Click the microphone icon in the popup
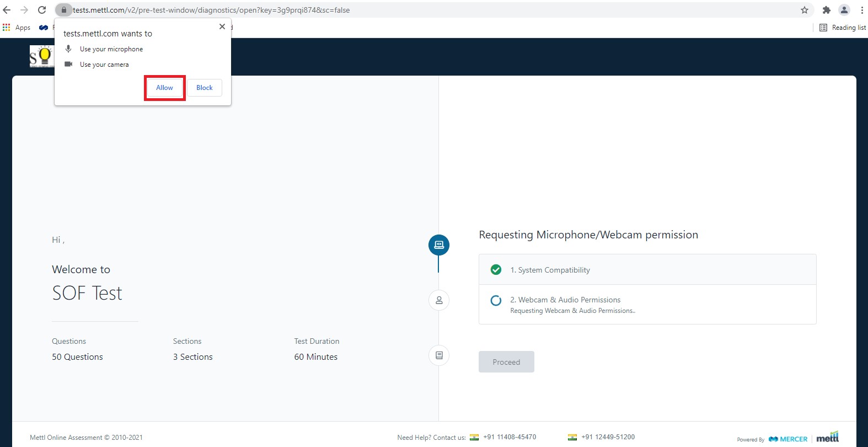 (x=68, y=49)
